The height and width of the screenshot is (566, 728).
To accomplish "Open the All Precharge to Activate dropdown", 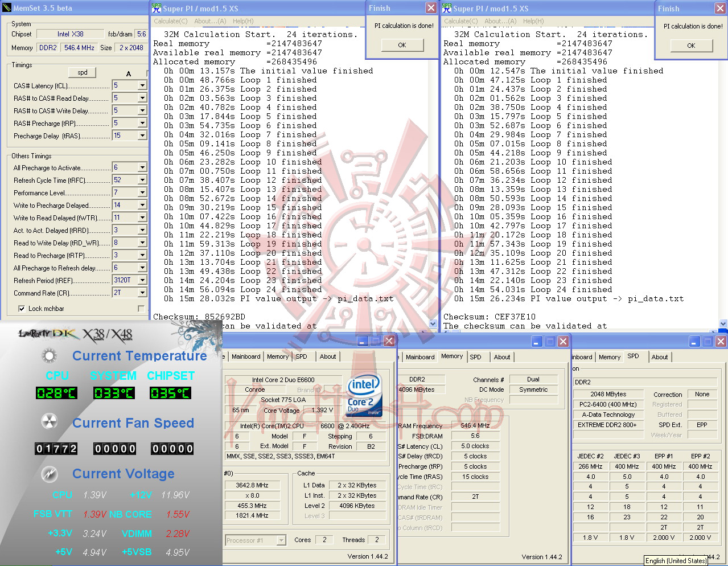I will pos(142,167).
